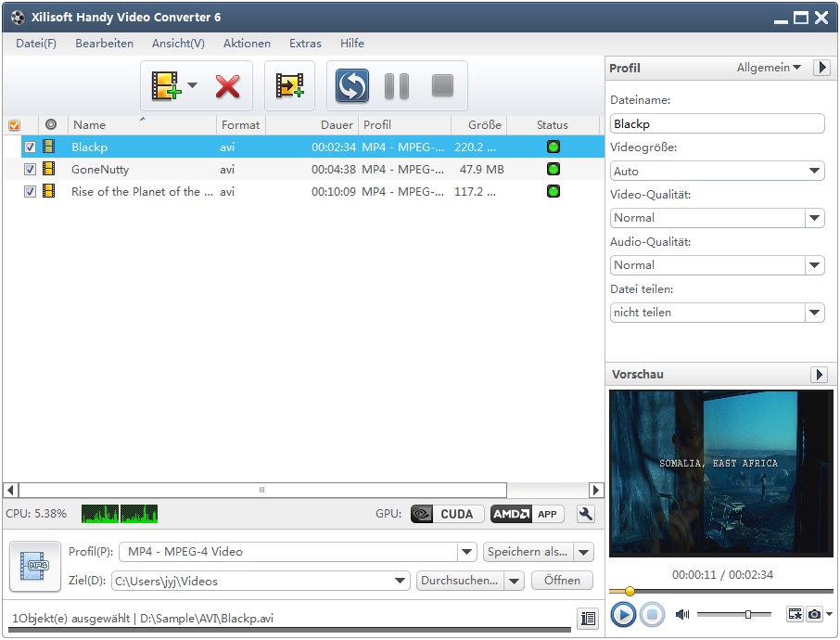840x640 pixels.
Task: Open the Ziel(D) destination path dropdown
Action: click(400, 581)
